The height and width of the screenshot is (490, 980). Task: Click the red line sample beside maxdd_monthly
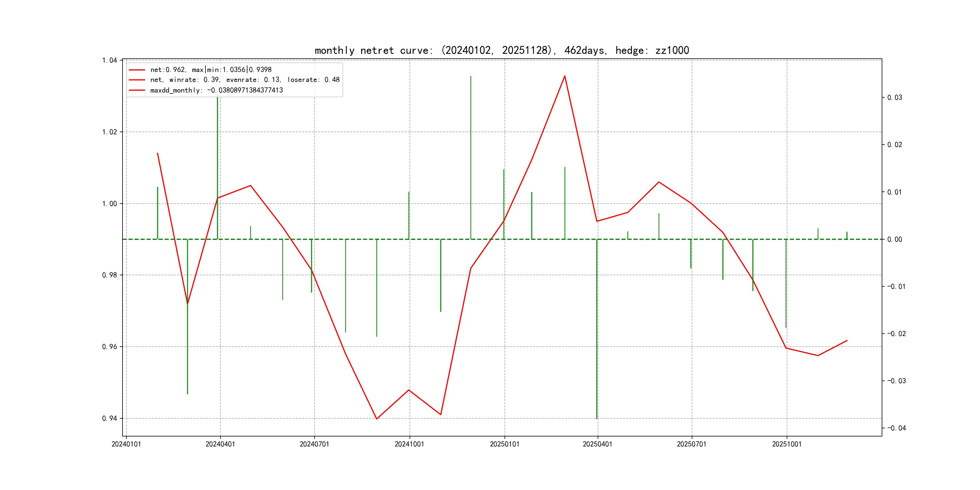[x=137, y=90]
